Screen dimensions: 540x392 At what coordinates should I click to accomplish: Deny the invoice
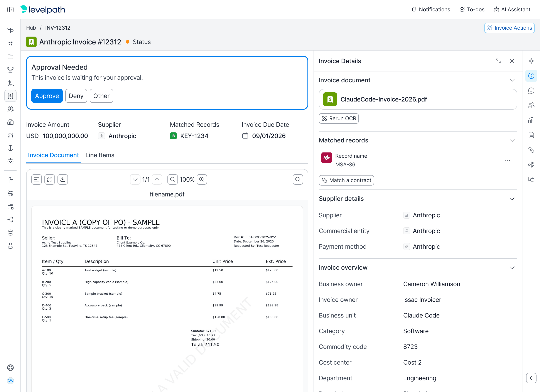(x=76, y=96)
